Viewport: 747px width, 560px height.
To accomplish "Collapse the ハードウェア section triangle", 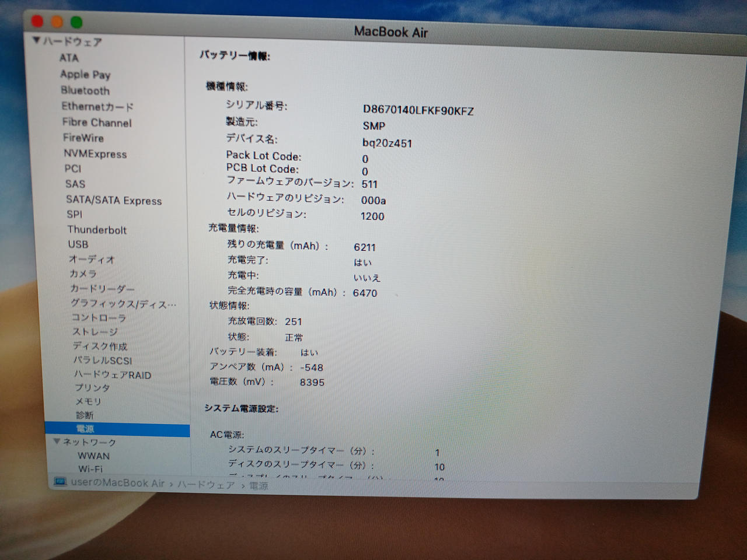I will tap(36, 40).
